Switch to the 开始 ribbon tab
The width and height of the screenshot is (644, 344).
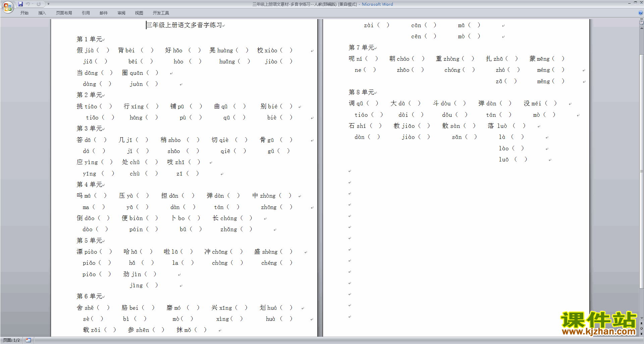24,13
